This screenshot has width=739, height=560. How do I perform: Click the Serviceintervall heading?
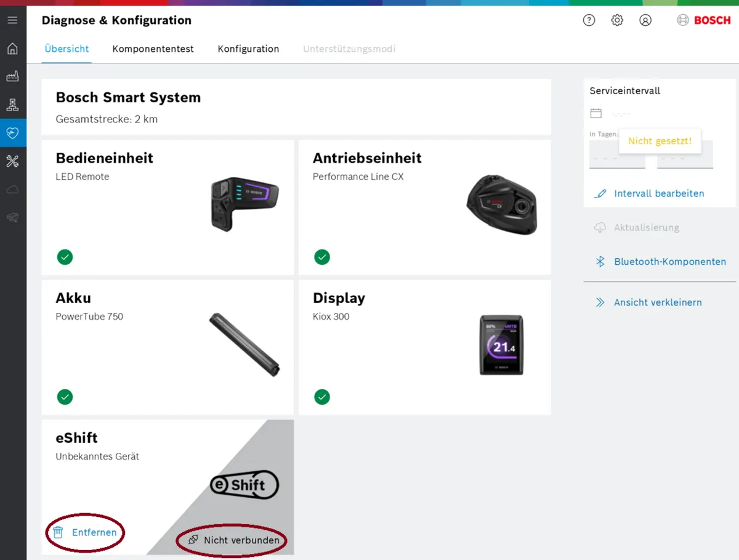coord(624,91)
